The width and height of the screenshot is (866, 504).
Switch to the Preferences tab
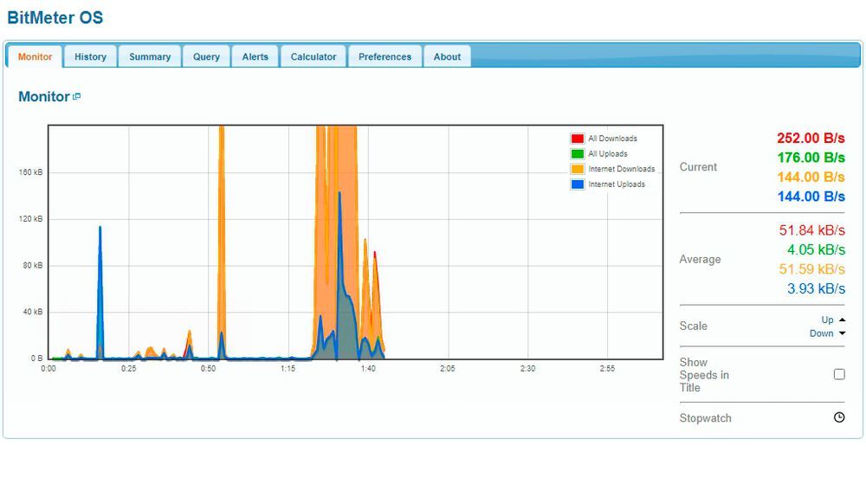(x=385, y=57)
